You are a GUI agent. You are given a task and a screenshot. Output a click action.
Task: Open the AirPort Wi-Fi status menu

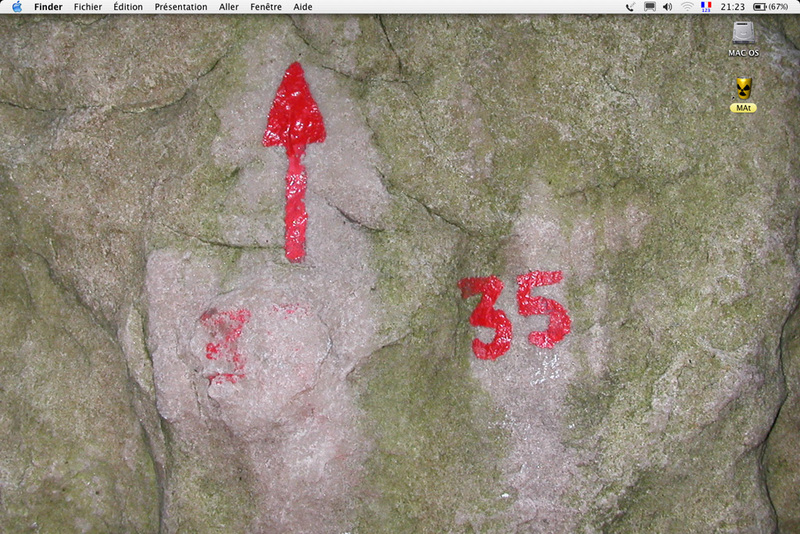687,7
